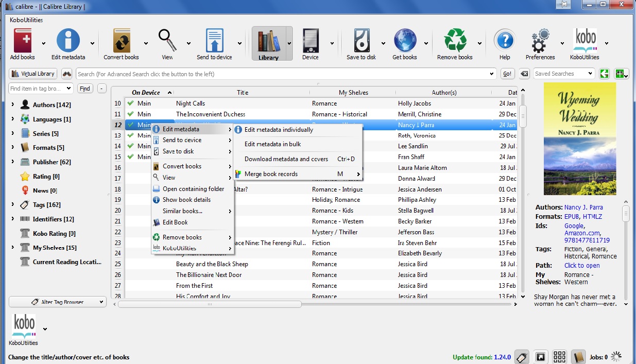This screenshot has height=364, width=636.
Task: Click the Remove books recycle toolbar icon
Action: [455, 41]
